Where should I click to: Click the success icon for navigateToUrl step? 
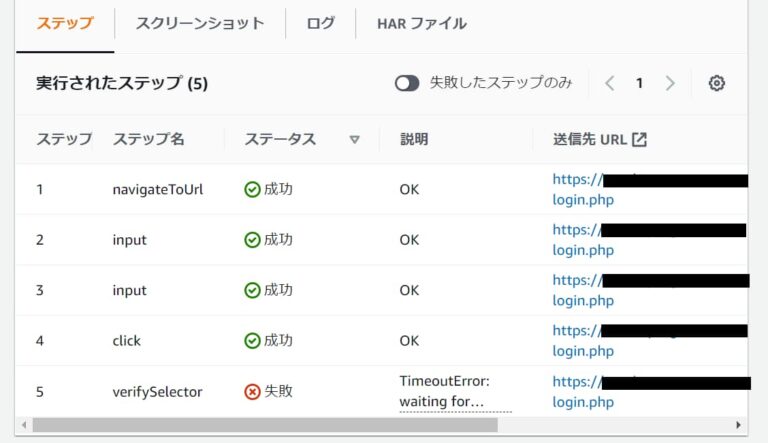(x=252, y=189)
